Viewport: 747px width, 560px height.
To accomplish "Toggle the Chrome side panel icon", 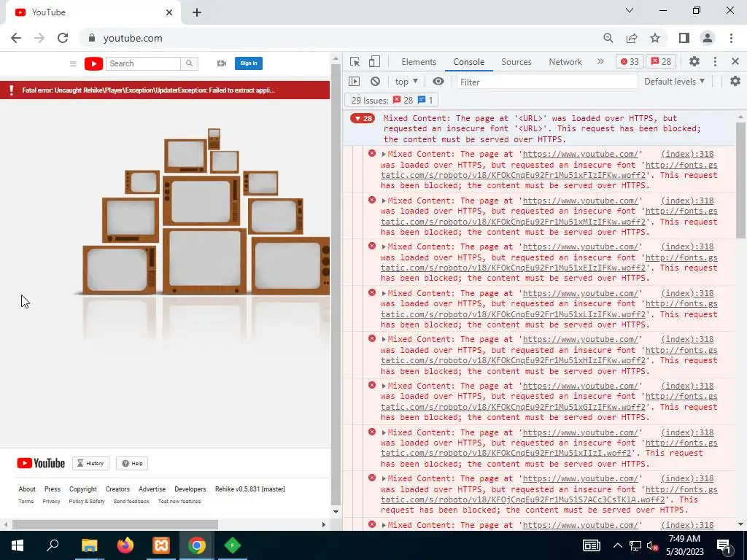I will click(x=684, y=38).
